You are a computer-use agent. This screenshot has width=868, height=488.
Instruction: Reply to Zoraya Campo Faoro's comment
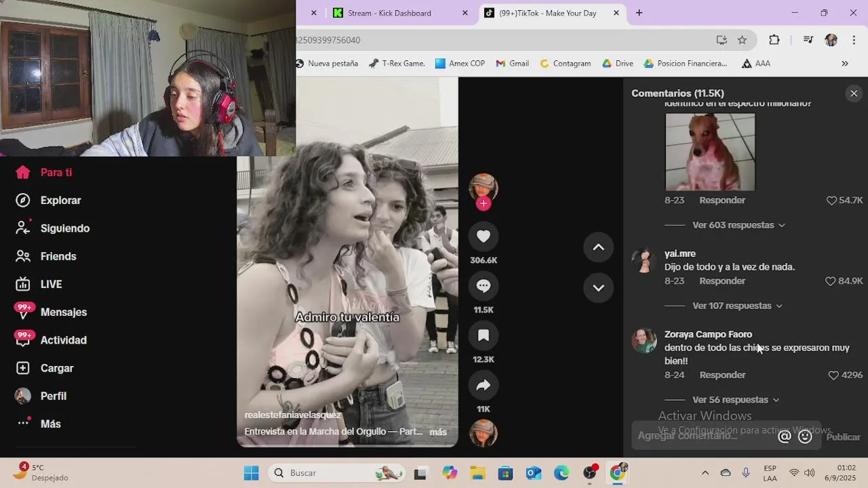(722, 375)
